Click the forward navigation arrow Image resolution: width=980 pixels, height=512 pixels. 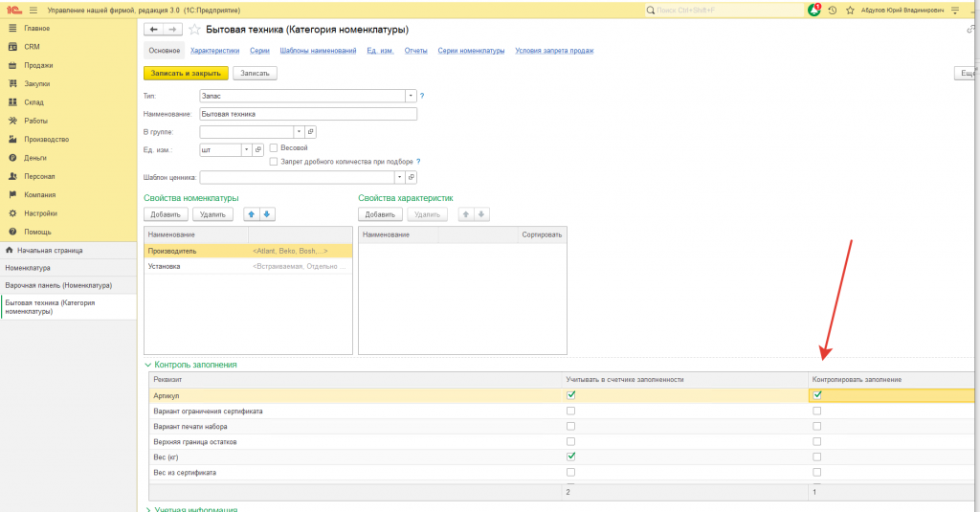(x=173, y=30)
